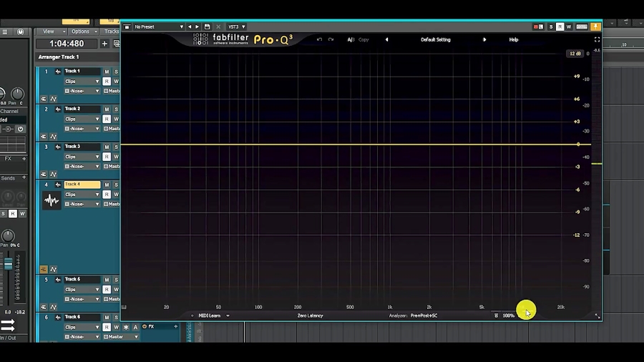Open Track 1 Clips edit filter dropdown
644x362 pixels.
[82, 82]
